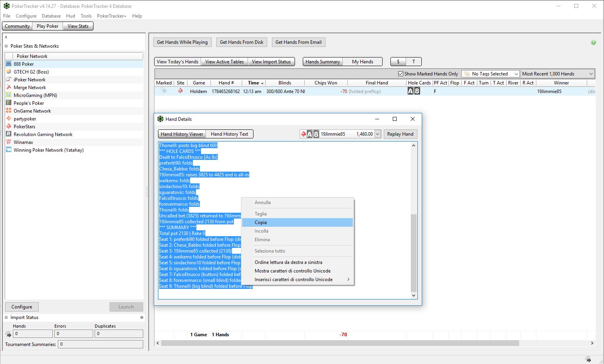This screenshot has height=364, width=604.
Task: Click the sidebar Configure button
Action: (22, 307)
